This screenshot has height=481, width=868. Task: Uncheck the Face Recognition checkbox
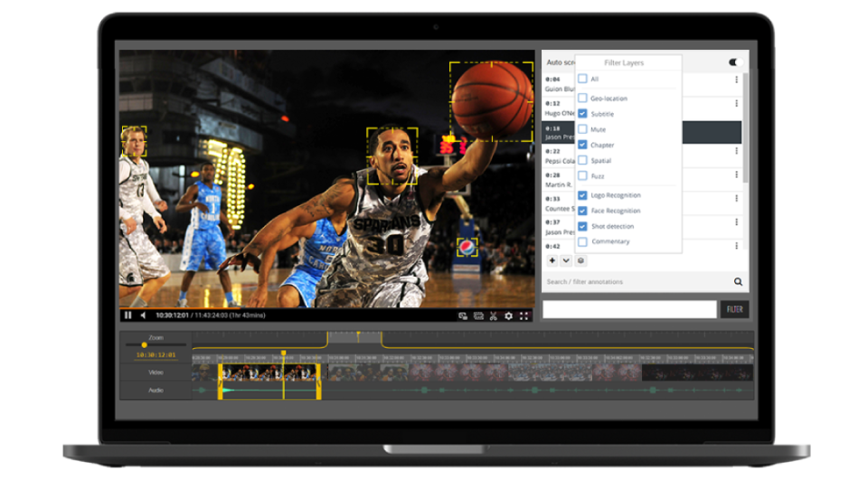click(x=582, y=211)
